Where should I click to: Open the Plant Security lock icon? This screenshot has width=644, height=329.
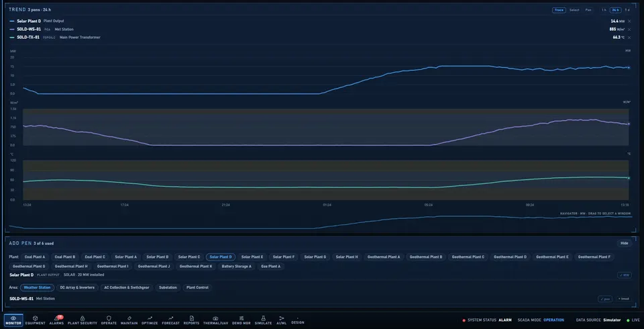(x=83, y=320)
